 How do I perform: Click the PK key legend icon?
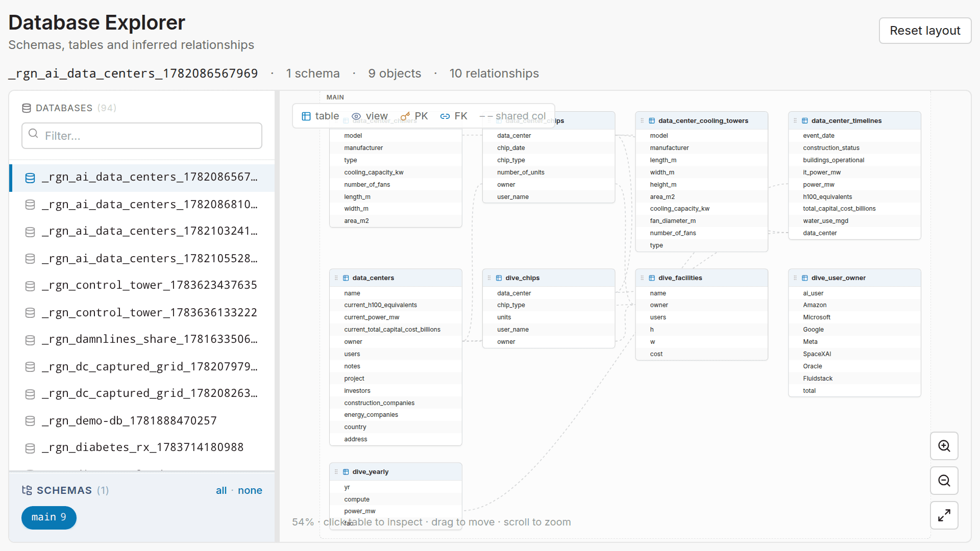(405, 116)
